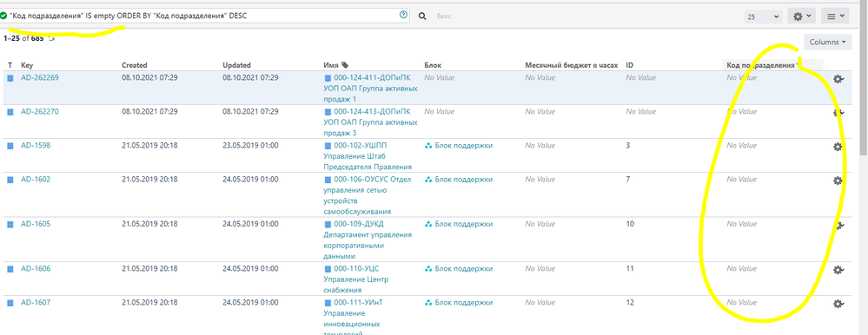The height and width of the screenshot is (335, 868).
Task: Click the type icon of AD-262269
Action: coord(10,78)
